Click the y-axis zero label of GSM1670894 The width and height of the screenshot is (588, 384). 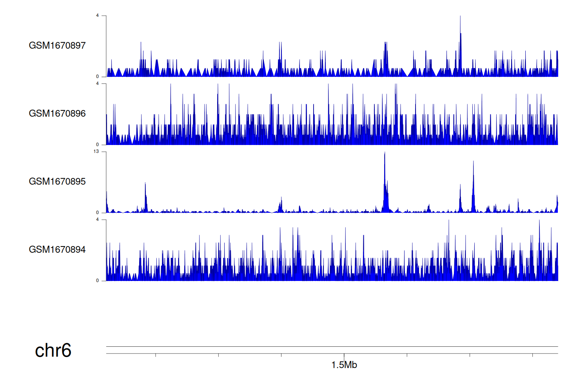98,281
